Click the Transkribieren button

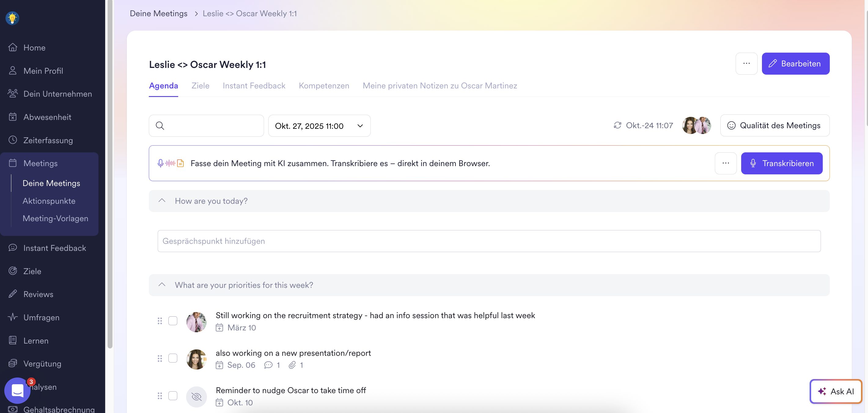click(x=782, y=163)
